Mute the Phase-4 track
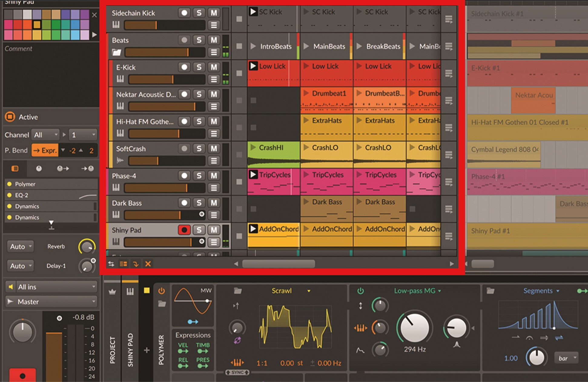The width and height of the screenshot is (588, 382). click(214, 176)
